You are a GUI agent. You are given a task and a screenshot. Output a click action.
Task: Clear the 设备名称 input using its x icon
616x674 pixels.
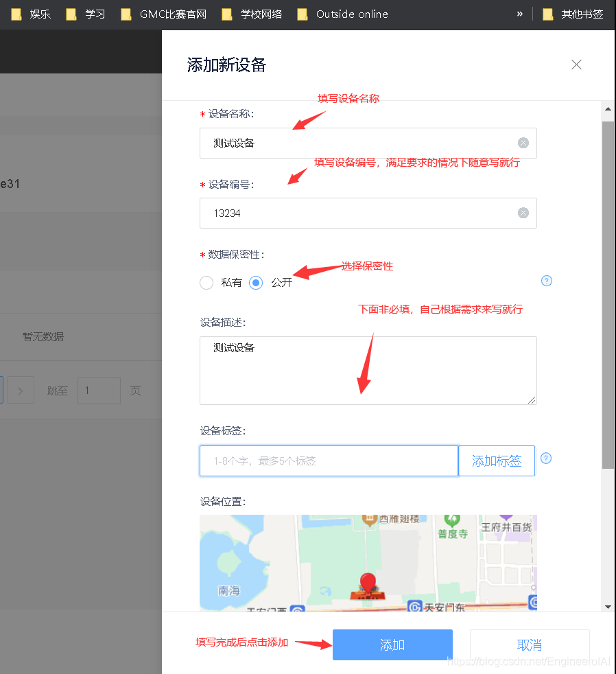click(x=523, y=143)
